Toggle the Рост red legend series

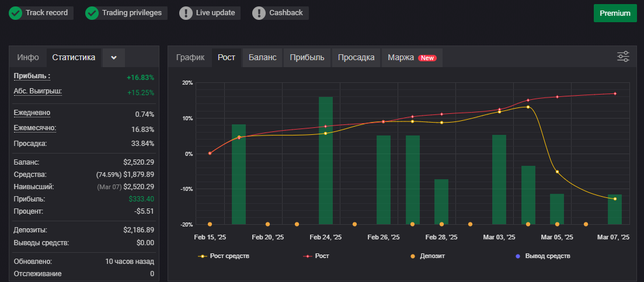coord(316,256)
